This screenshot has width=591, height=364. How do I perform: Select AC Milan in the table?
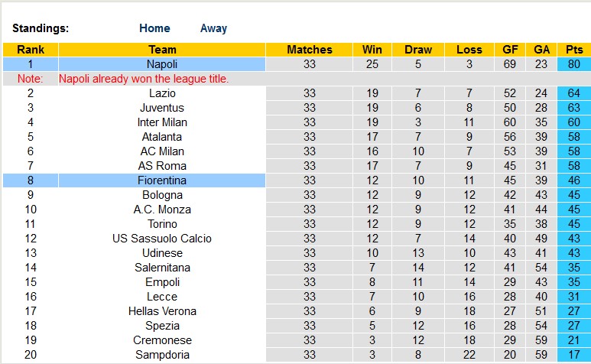pyautogui.click(x=162, y=151)
